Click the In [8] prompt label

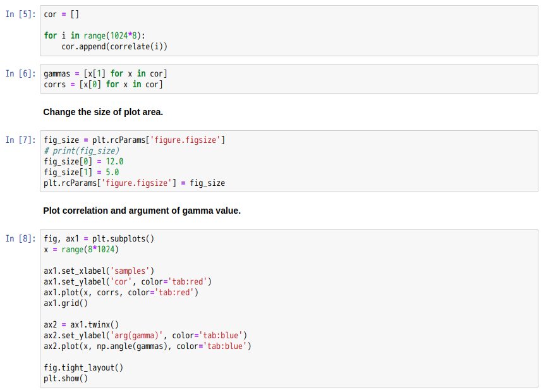point(20,239)
